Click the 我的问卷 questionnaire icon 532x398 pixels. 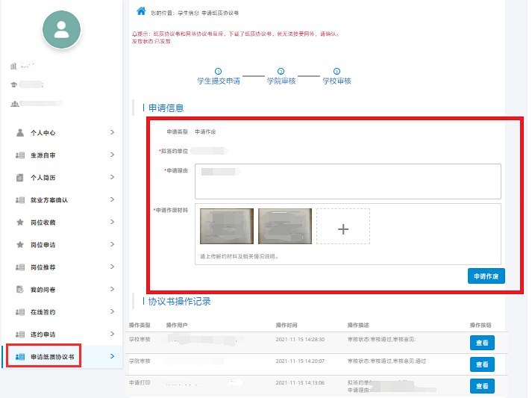tap(20, 289)
